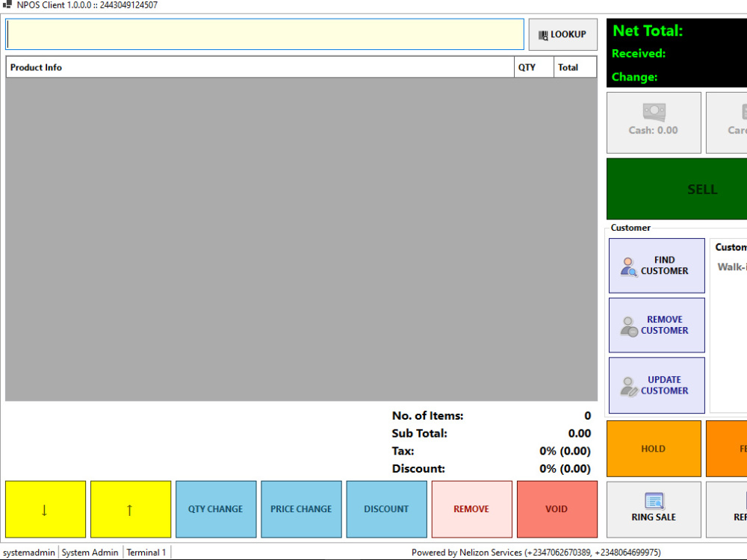Click the orange HOLD button
Screen dimensions: 747x560
click(x=654, y=449)
